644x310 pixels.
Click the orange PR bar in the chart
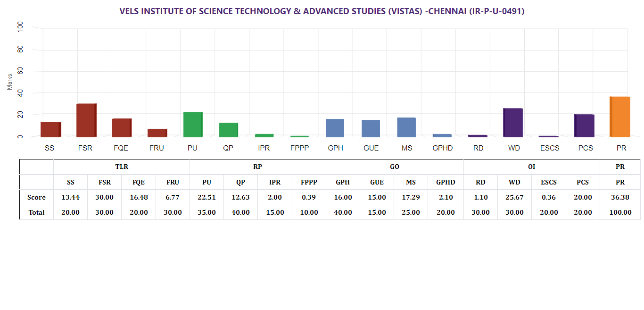pos(619,117)
